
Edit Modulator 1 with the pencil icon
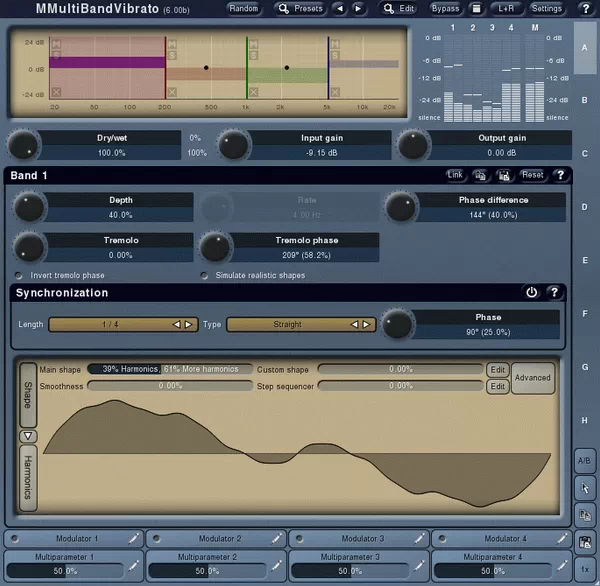(x=133, y=539)
